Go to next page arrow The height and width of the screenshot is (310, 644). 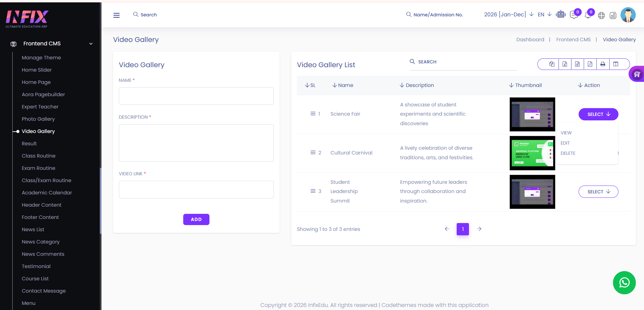point(479,229)
